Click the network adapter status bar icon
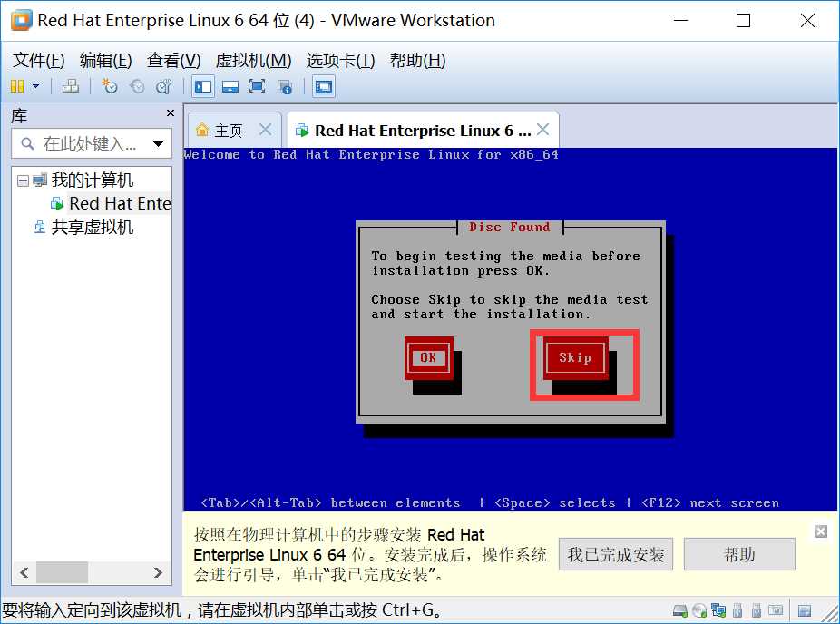The width and height of the screenshot is (840, 624). point(718,610)
